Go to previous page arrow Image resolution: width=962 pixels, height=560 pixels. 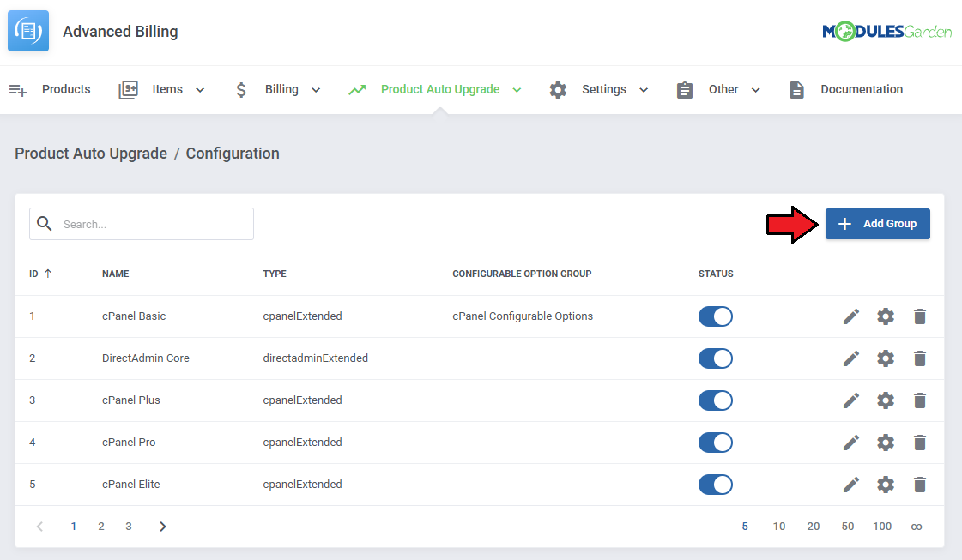(x=39, y=527)
